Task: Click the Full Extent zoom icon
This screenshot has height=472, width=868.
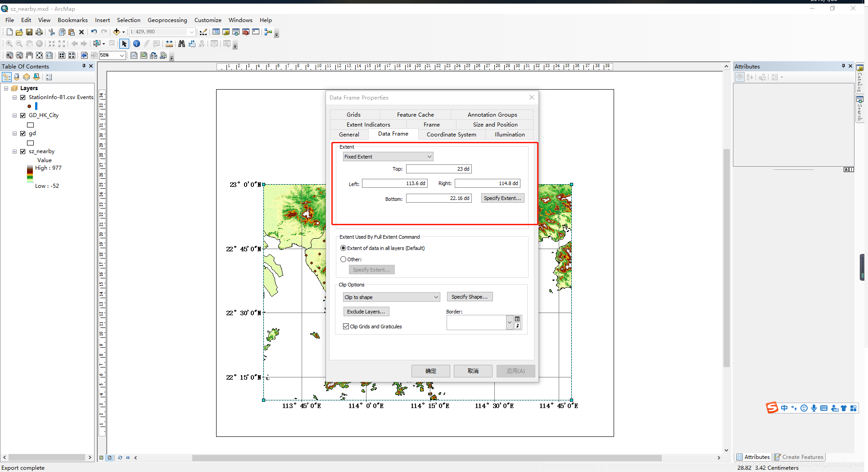Action: click(39, 44)
